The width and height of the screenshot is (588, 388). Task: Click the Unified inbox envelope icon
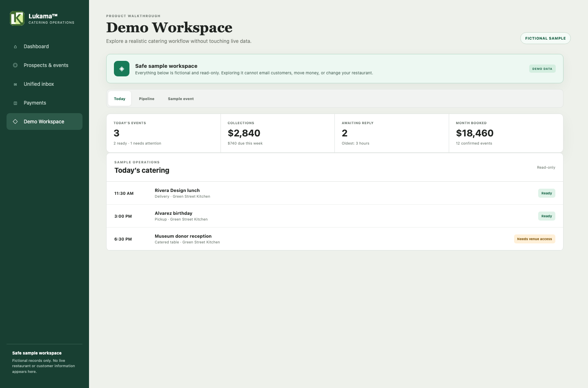pos(15,84)
